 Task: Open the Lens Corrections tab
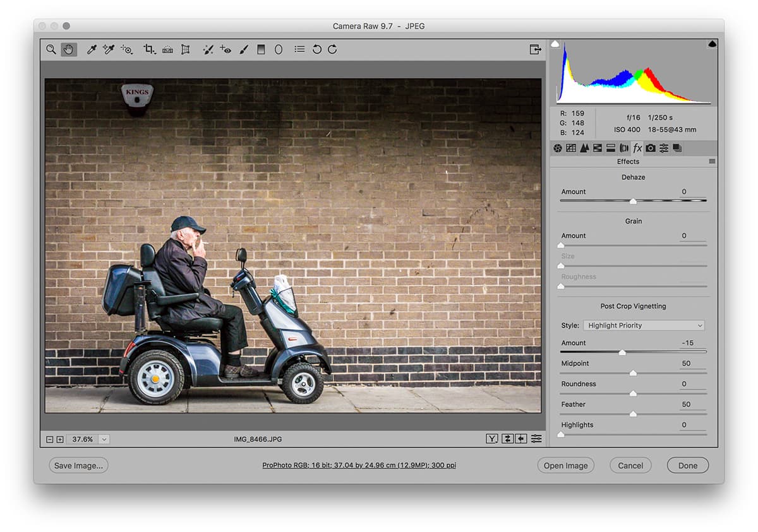tap(624, 148)
